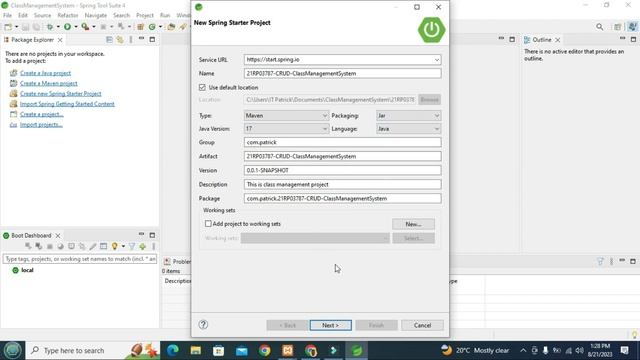Viewport: 640px width, 360px height.
Task: Click the filter icon in Problems view toolbar
Action: pos(600,261)
